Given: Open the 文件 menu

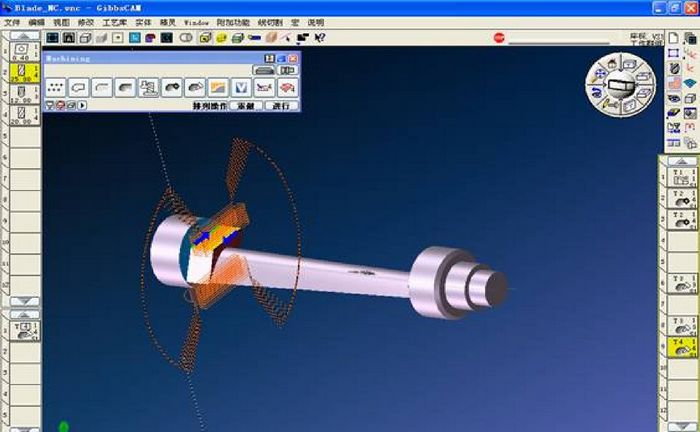Looking at the screenshot, I should [x=12, y=21].
